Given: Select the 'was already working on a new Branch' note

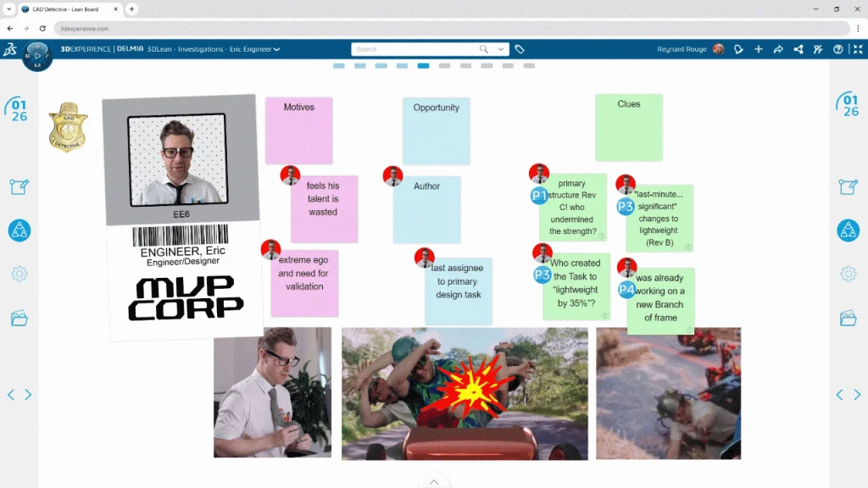Looking at the screenshot, I should point(661,301).
